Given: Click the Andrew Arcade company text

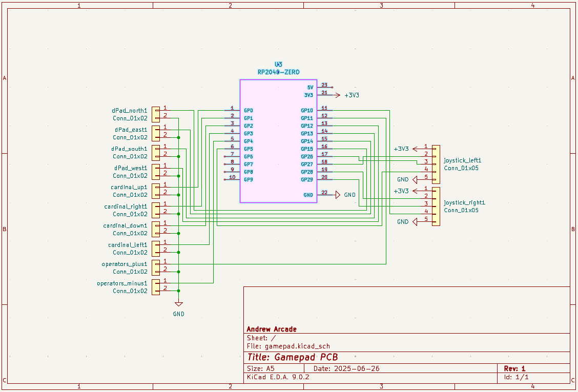Looking at the screenshot, I should click(x=271, y=329).
